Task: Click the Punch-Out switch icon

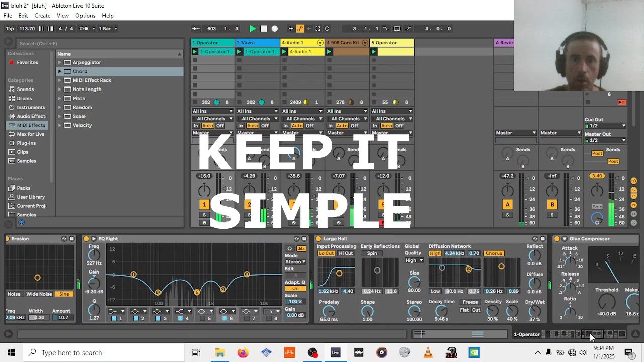Action: (x=408, y=29)
